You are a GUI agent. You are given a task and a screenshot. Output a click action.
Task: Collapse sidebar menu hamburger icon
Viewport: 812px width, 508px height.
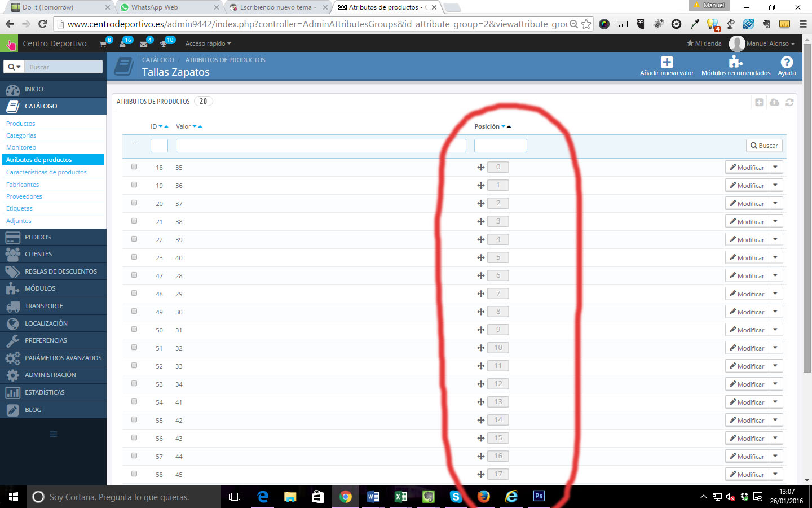[x=54, y=434]
